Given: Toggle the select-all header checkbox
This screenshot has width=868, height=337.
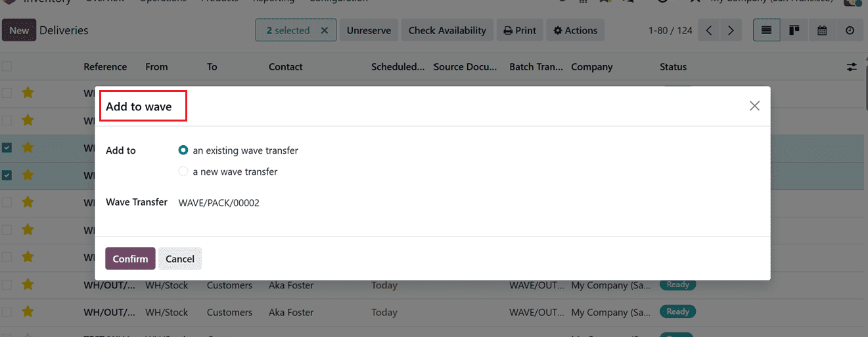Looking at the screenshot, I should [7, 66].
